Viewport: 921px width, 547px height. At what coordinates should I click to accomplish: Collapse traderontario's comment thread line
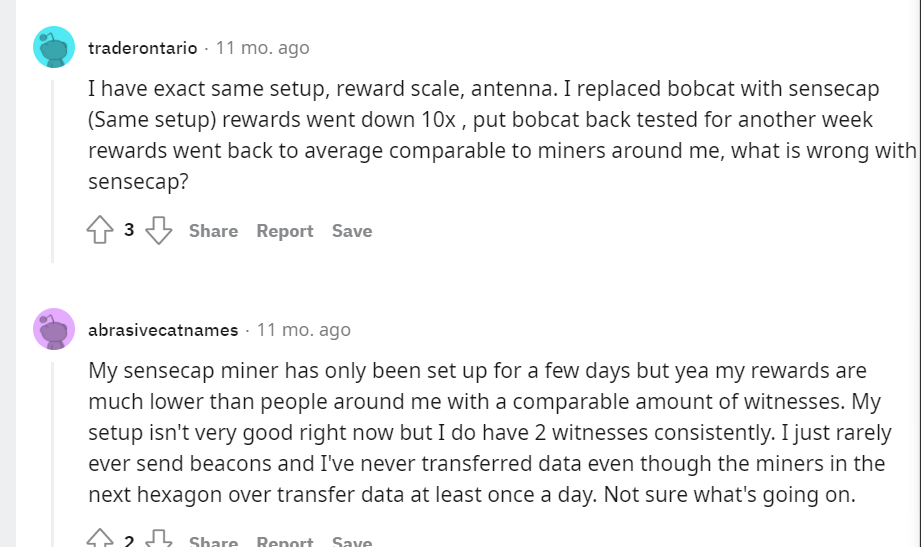click(x=53, y=171)
